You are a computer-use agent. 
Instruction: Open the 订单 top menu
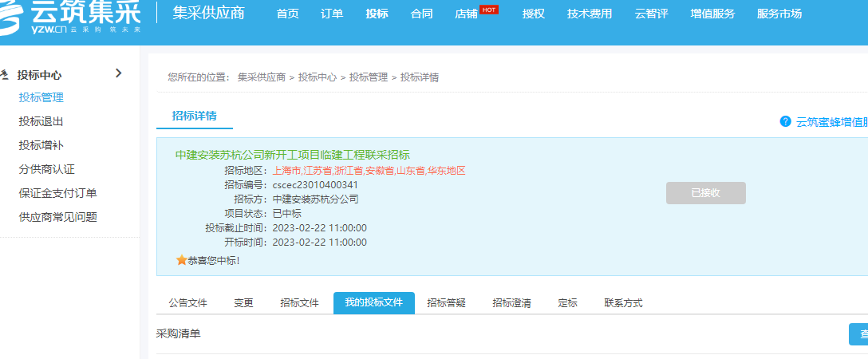[332, 14]
